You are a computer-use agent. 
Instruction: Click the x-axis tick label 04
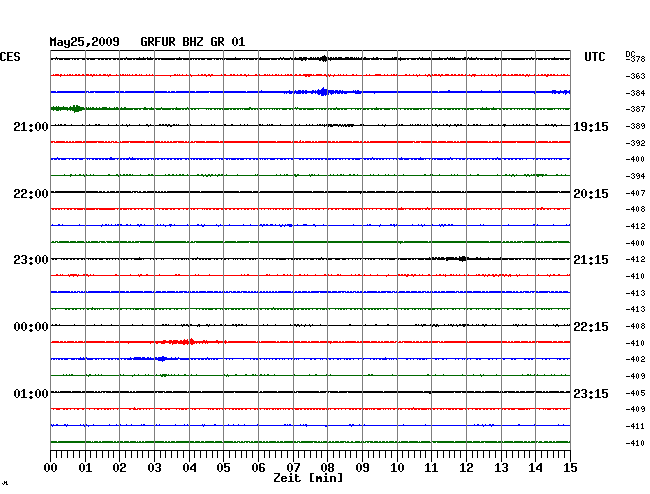pyautogui.click(x=189, y=468)
